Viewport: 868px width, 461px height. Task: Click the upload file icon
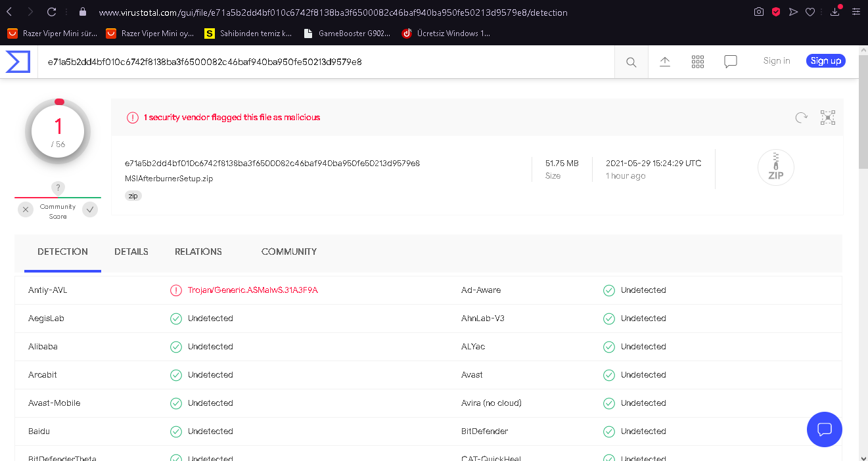[665, 62]
